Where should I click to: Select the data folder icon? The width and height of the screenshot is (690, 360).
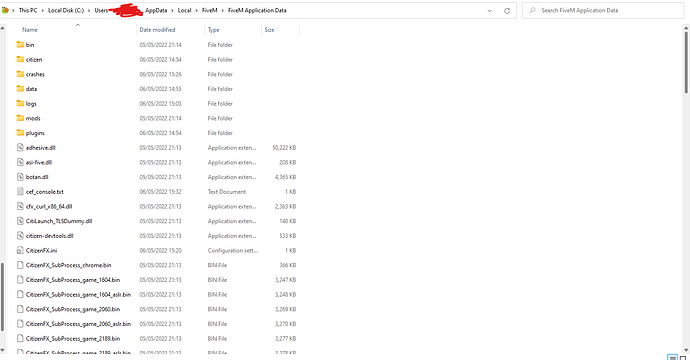tap(20, 88)
